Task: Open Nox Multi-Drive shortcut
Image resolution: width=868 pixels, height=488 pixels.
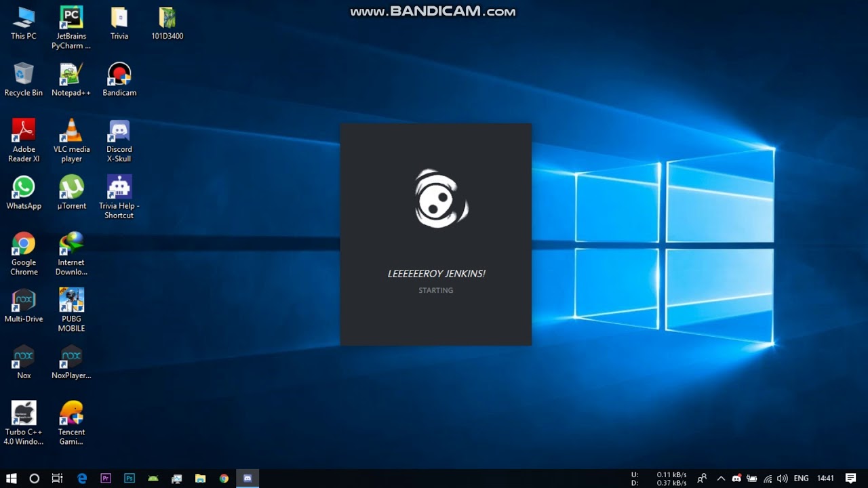Action: (x=24, y=306)
